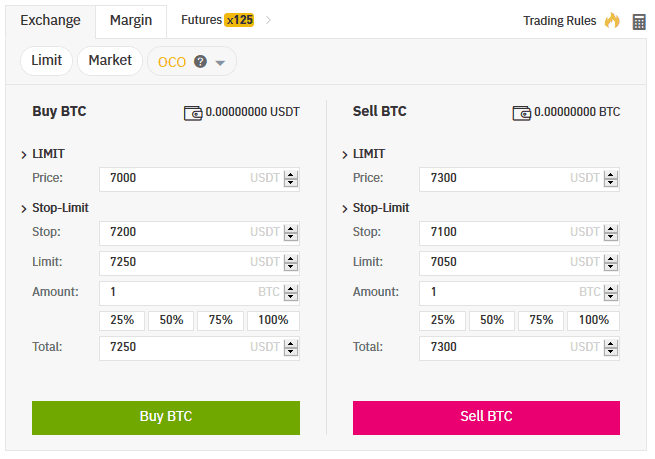Click the Trading Rules flame icon

point(612,21)
